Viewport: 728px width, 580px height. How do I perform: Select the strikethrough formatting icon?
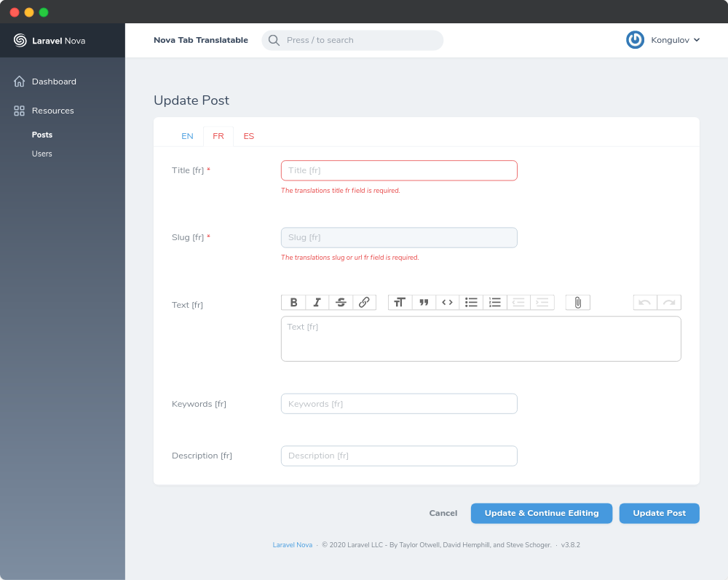click(341, 302)
